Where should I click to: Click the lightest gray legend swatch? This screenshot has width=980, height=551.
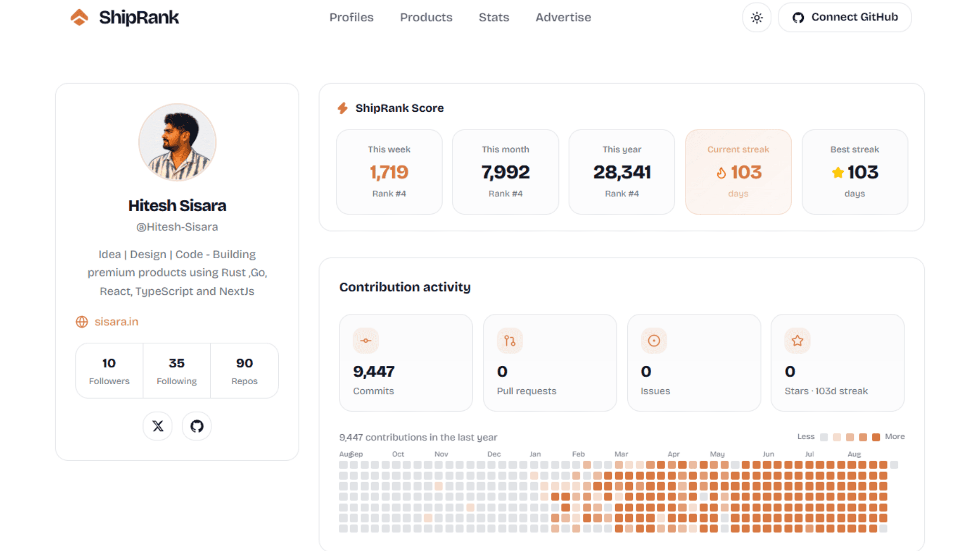[x=824, y=437]
